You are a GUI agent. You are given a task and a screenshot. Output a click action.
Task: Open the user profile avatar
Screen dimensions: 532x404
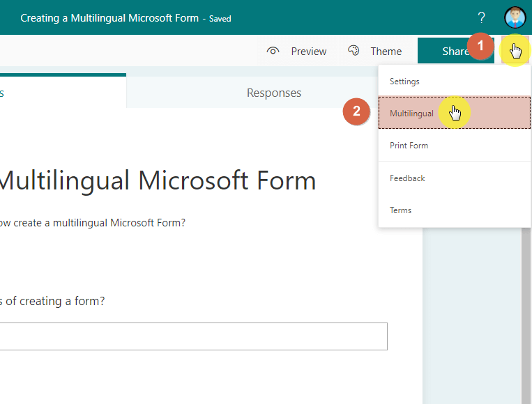tap(515, 17)
